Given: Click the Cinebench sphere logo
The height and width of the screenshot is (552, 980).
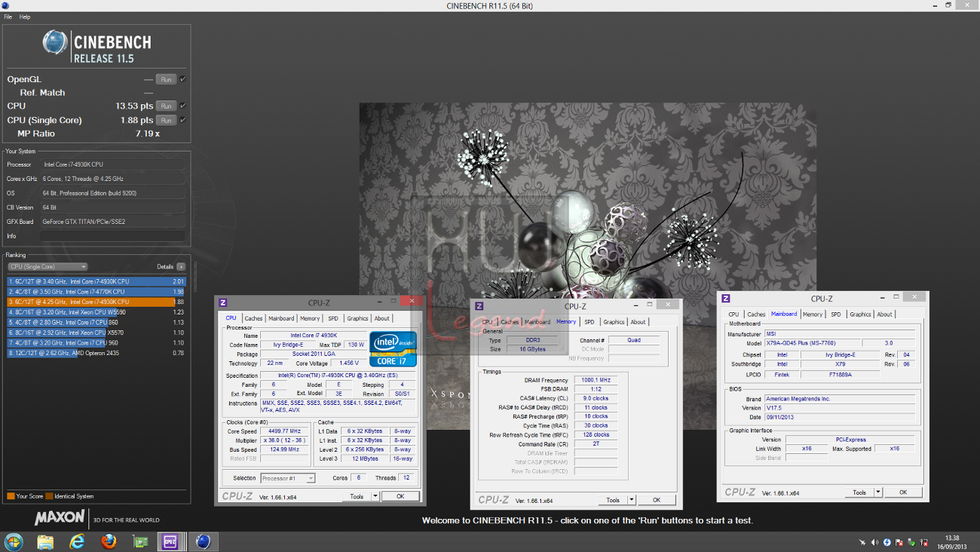Looking at the screenshot, I should pos(54,42).
